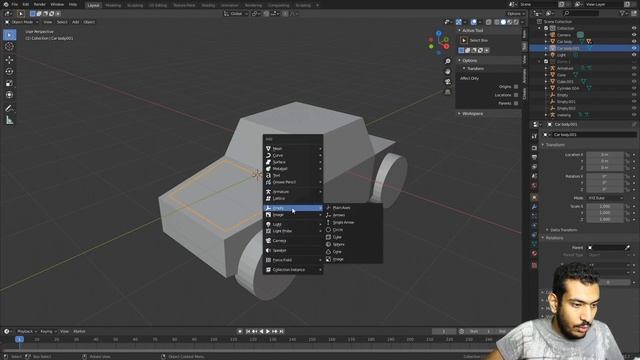This screenshot has width=640, height=360.
Task: Hide the Camera object via eye icon
Action: pos(634,35)
